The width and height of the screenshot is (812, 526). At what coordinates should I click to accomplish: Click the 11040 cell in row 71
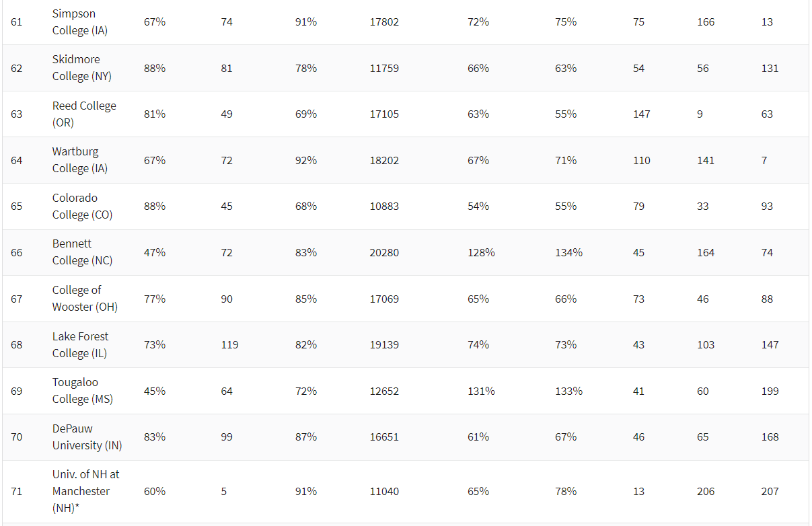click(384, 492)
